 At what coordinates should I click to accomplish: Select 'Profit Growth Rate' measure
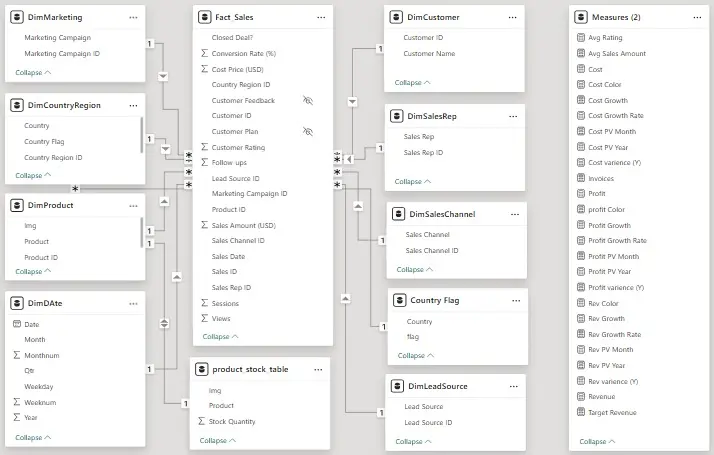pos(617,240)
